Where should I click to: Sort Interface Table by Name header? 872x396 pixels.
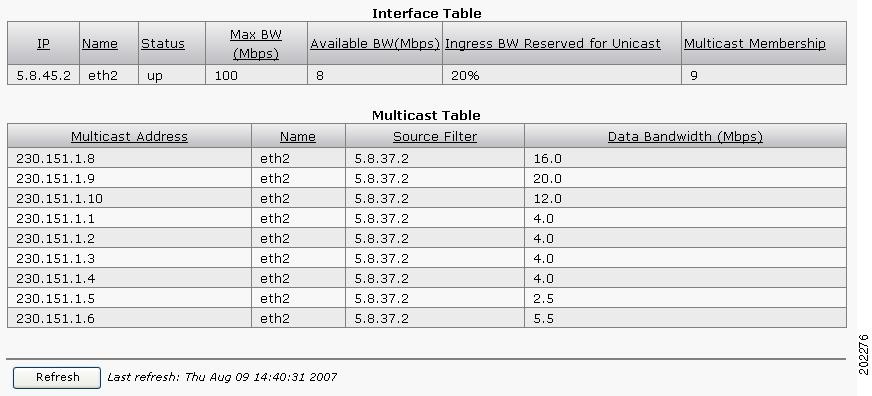[x=100, y=43]
